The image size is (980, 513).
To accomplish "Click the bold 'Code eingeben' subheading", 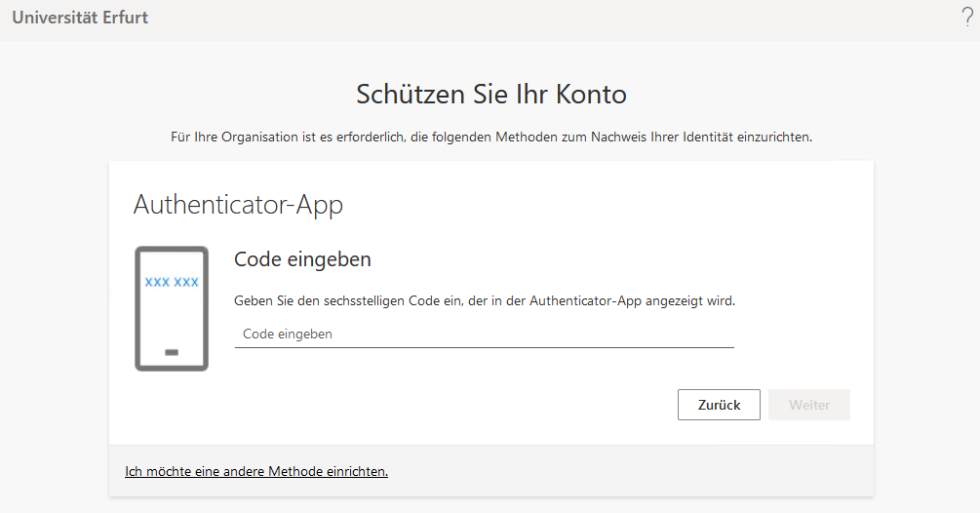I will click(303, 260).
